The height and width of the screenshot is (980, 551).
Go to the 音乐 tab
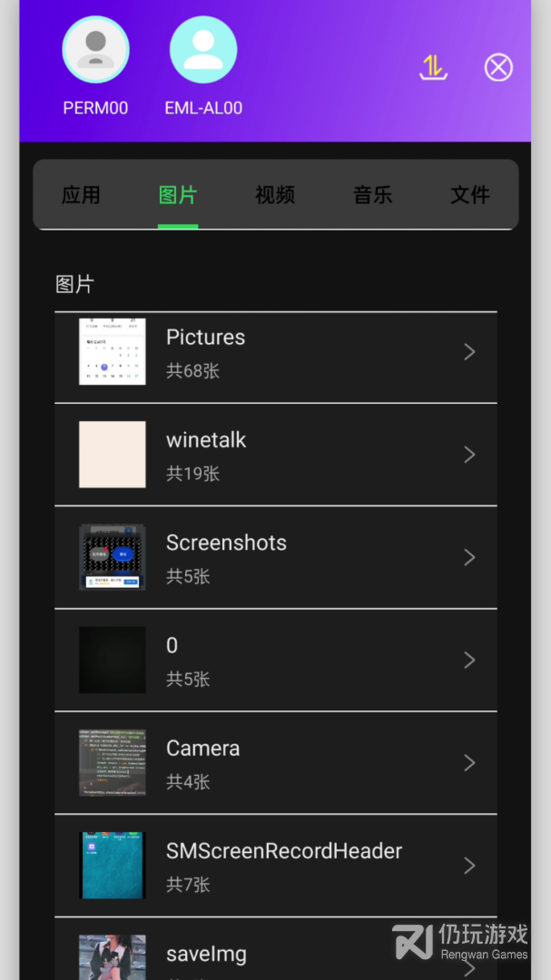pos(372,195)
